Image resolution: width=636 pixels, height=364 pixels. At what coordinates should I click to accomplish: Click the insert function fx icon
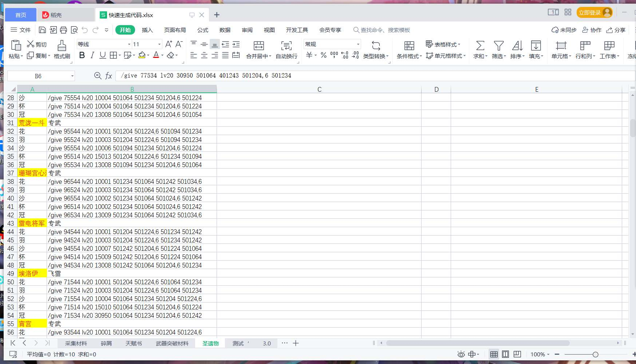tap(108, 76)
